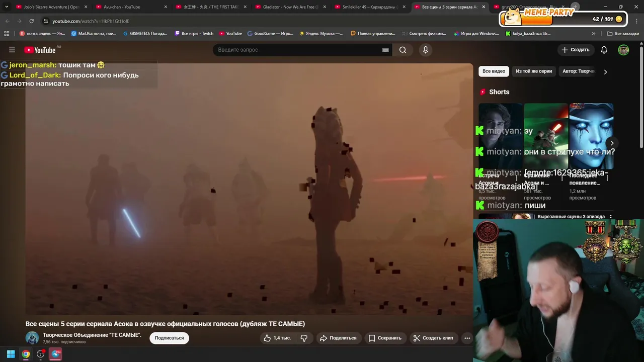The height and width of the screenshot is (362, 644).
Task: Show next Shorts with the arrow
Action: coord(612,143)
